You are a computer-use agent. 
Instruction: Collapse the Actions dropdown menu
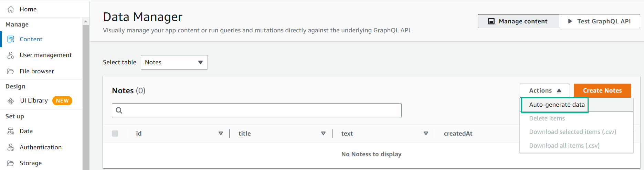pyautogui.click(x=545, y=91)
